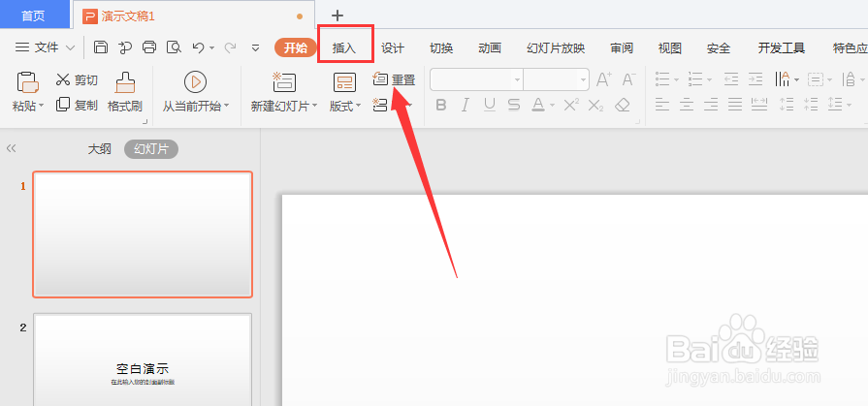Viewport: 868px width, 406px height.
Task: Open the 开发工具 ribbon tab
Action: point(781,48)
